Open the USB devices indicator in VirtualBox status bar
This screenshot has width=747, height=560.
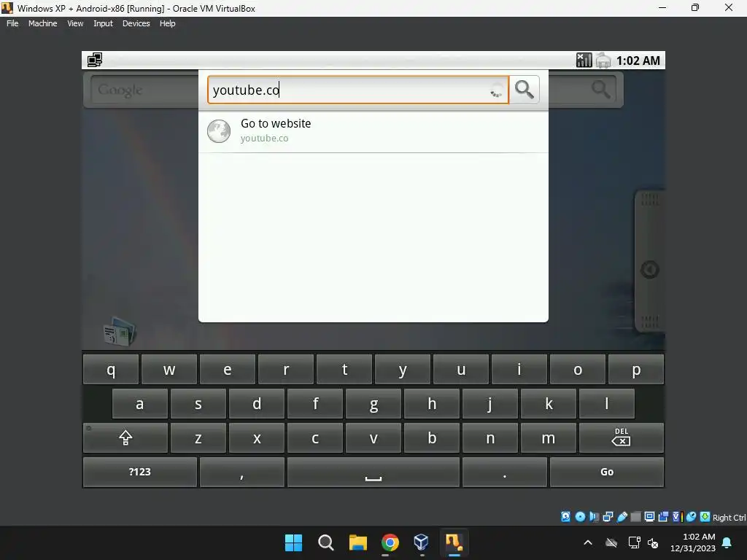click(622, 517)
